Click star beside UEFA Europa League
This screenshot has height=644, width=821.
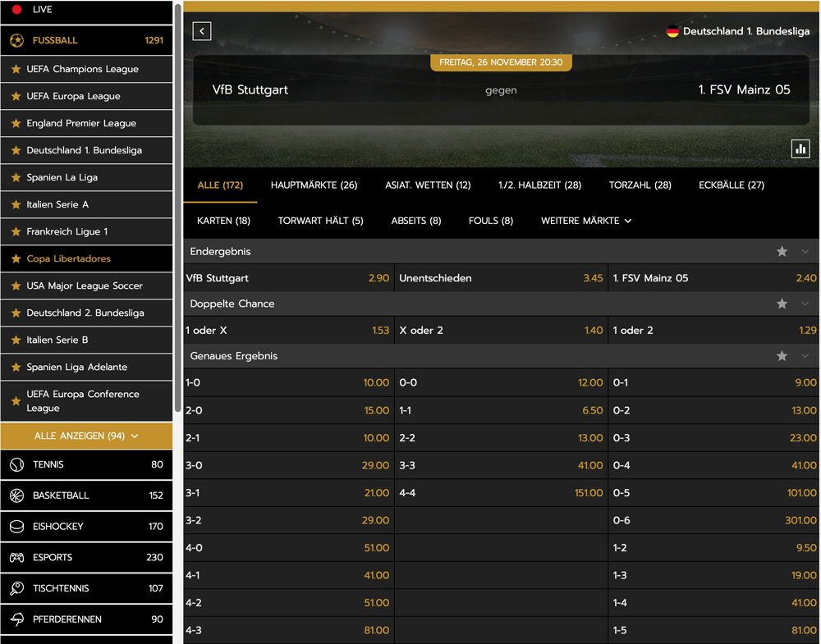(x=16, y=96)
